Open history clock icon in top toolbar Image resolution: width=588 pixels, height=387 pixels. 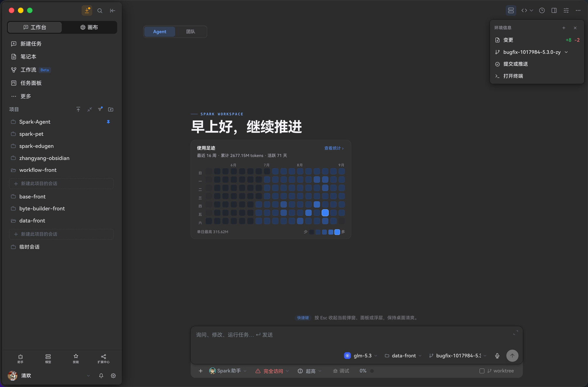tap(542, 11)
